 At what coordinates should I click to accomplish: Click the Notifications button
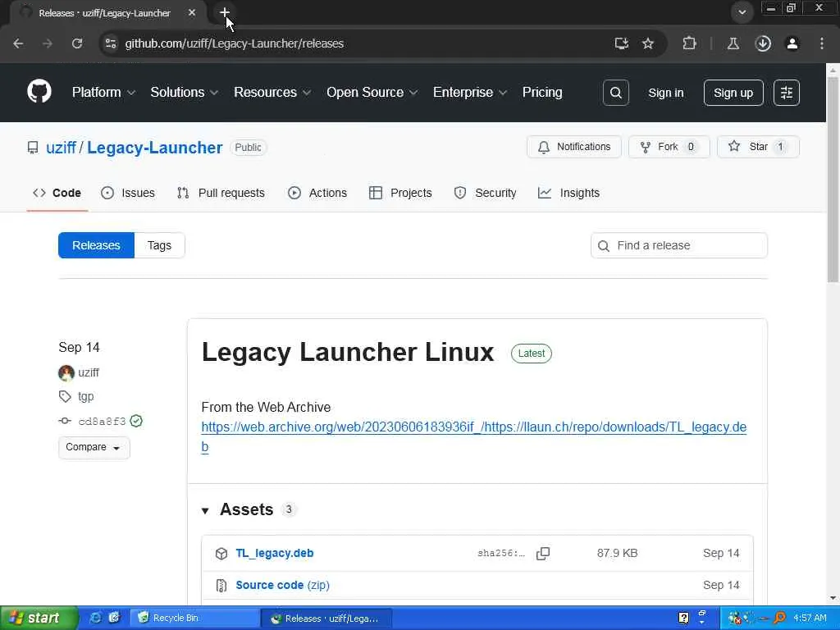pos(573,147)
